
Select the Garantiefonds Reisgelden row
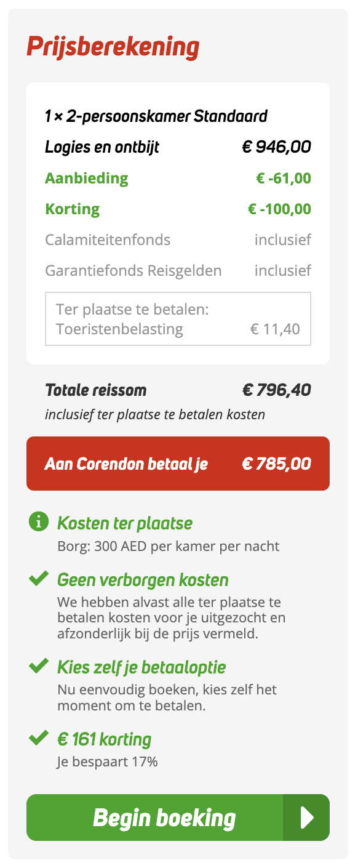(178, 270)
